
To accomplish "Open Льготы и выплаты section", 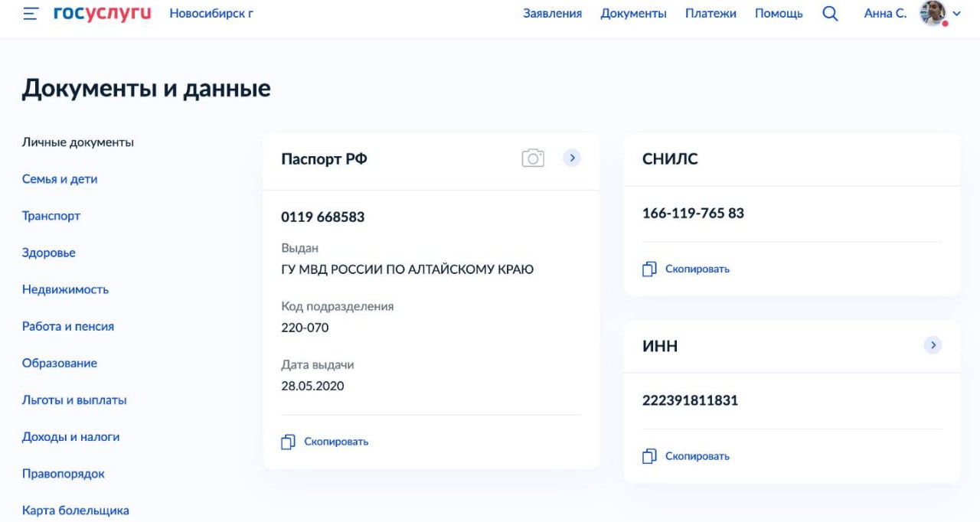I will pyautogui.click(x=74, y=400).
